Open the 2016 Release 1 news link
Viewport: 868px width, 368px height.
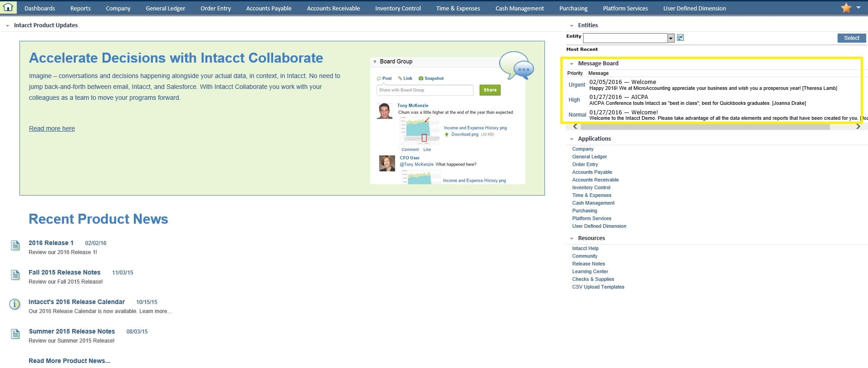tap(51, 243)
